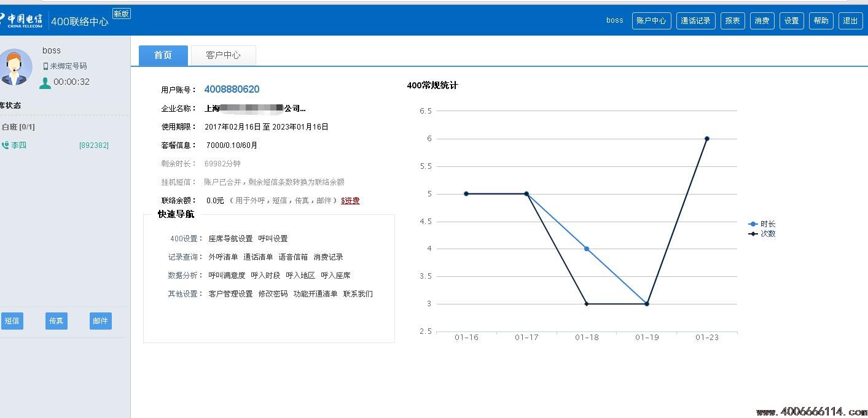The image size is (868, 418).
Task: Click the boss agent avatar image
Action: (15, 67)
